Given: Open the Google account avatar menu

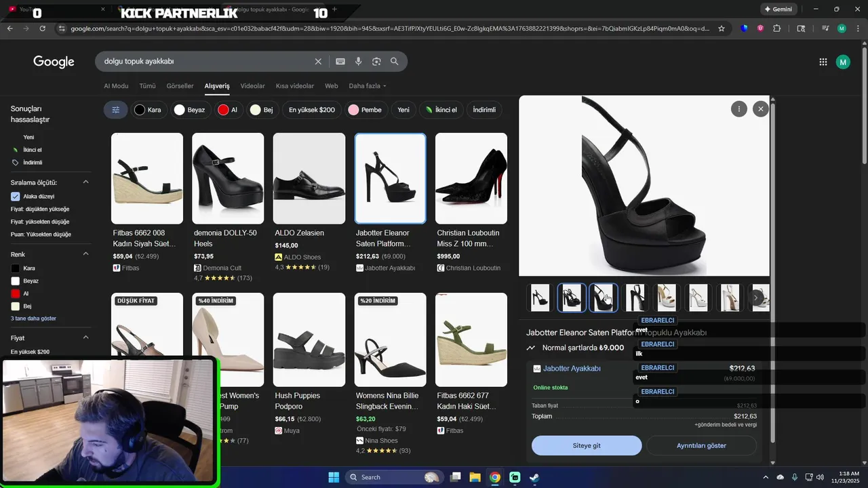Looking at the screenshot, I should pos(843,62).
